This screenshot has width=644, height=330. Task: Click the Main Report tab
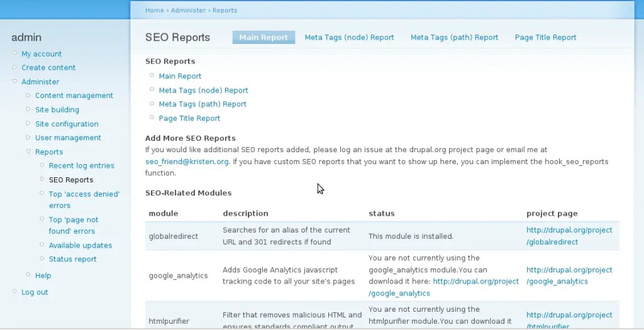pos(264,37)
